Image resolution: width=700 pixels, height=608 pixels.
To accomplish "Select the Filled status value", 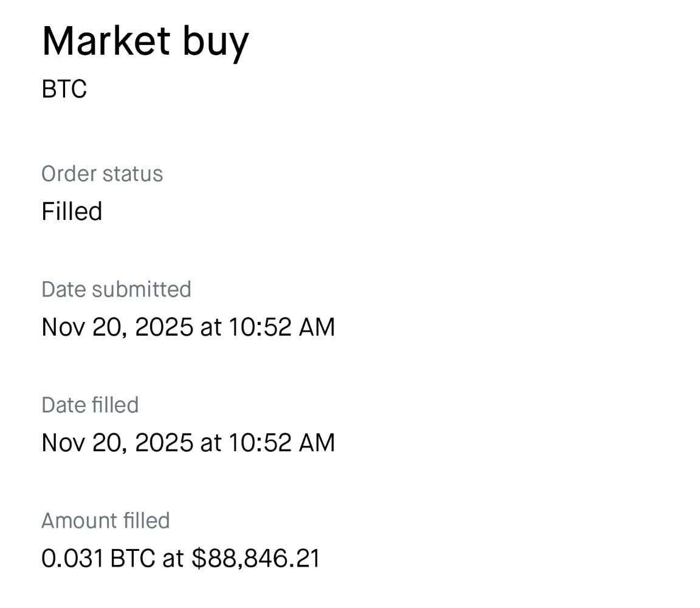I will [x=72, y=211].
